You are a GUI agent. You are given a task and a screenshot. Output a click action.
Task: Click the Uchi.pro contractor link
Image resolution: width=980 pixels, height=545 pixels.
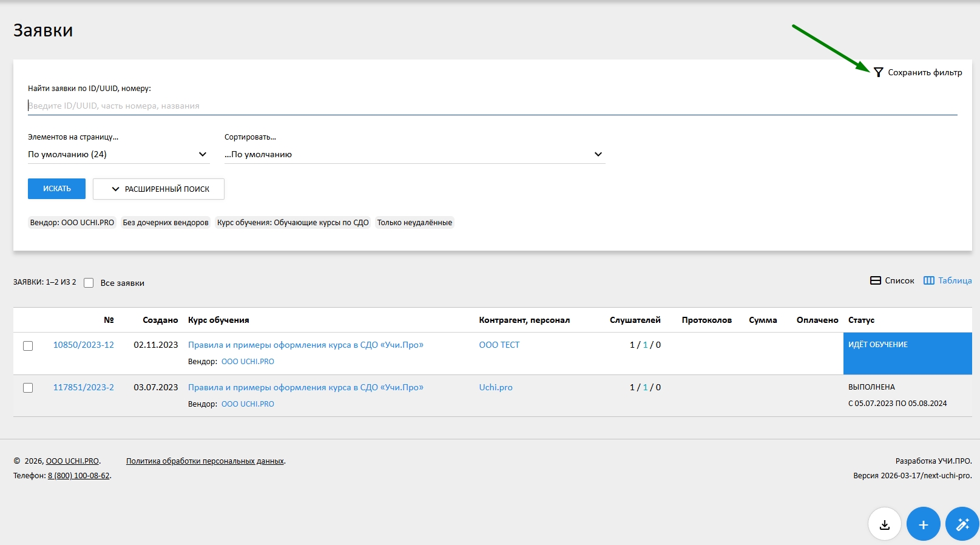[x=495, y=387]
